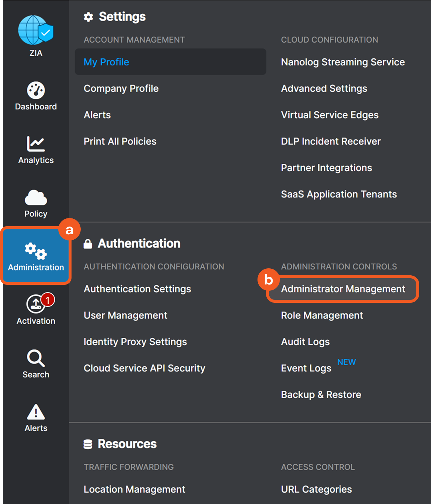431x504 pixels.
Task: Navigate to Location Management
Action: 134,489
